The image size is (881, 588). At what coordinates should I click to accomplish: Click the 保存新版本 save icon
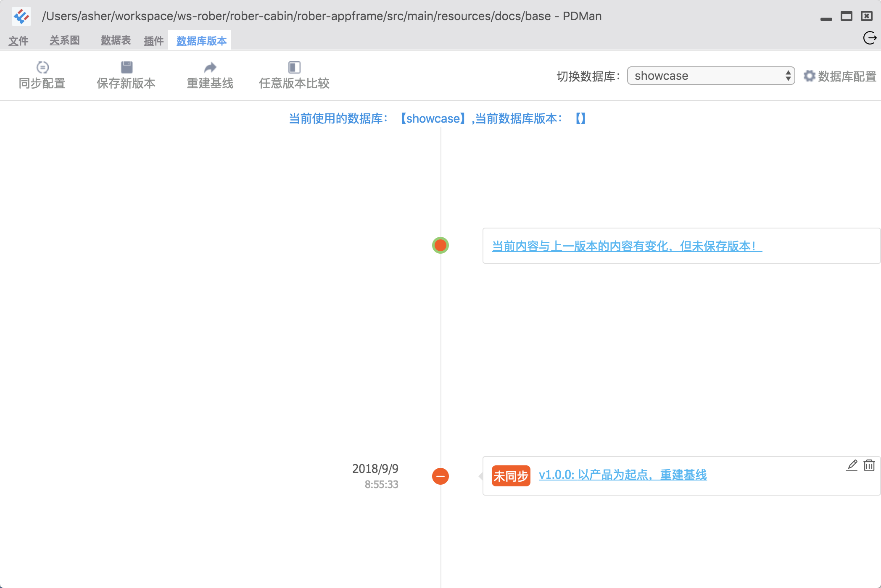pos(127,67)
